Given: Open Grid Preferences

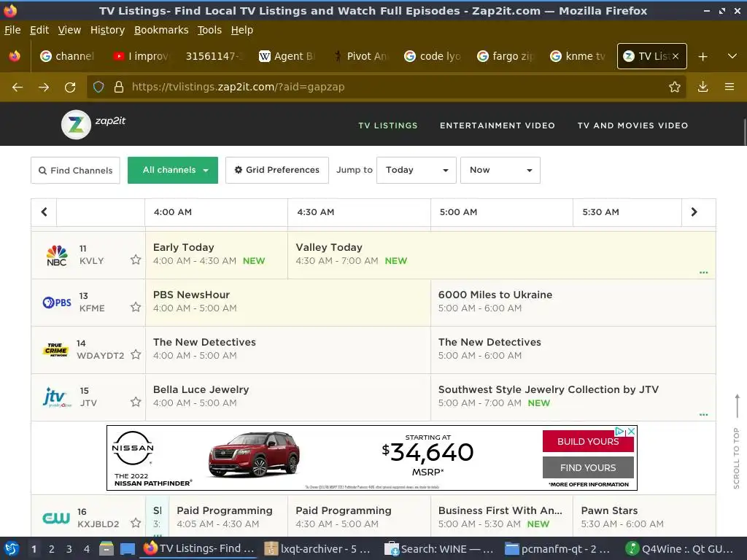Looking at the screenshot, I should [276, 170].
